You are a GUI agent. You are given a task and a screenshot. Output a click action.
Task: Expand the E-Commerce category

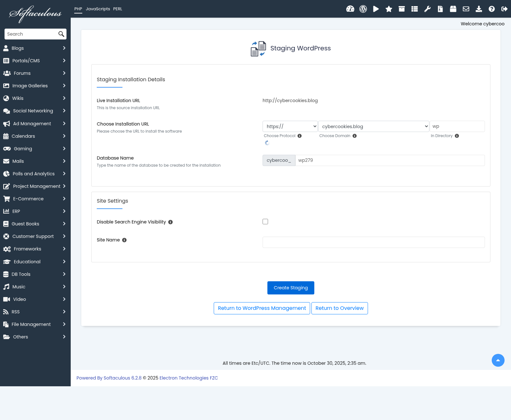[35, 199]
